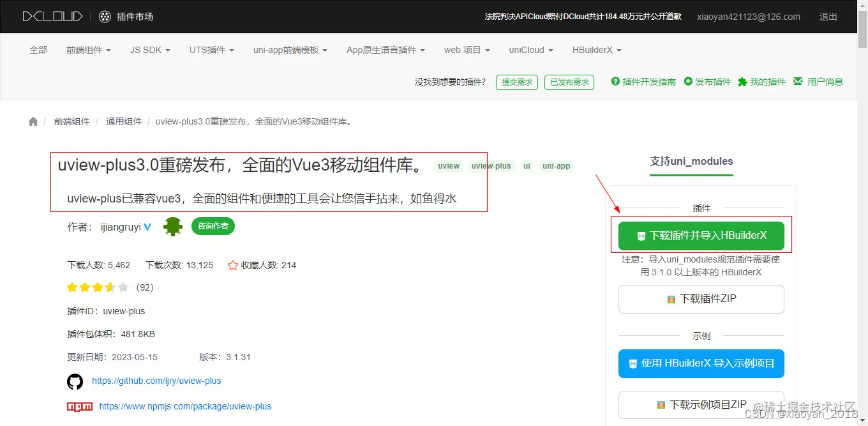This screenshot has width=868, height=426.
Task: Click the 提交需求 button
Action: pos(517,82)
